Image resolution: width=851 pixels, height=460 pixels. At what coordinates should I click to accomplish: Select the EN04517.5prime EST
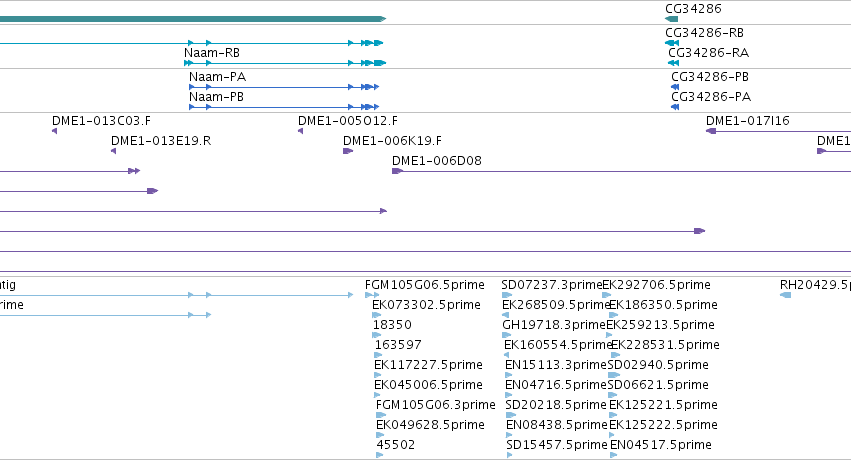click(661, 445)
